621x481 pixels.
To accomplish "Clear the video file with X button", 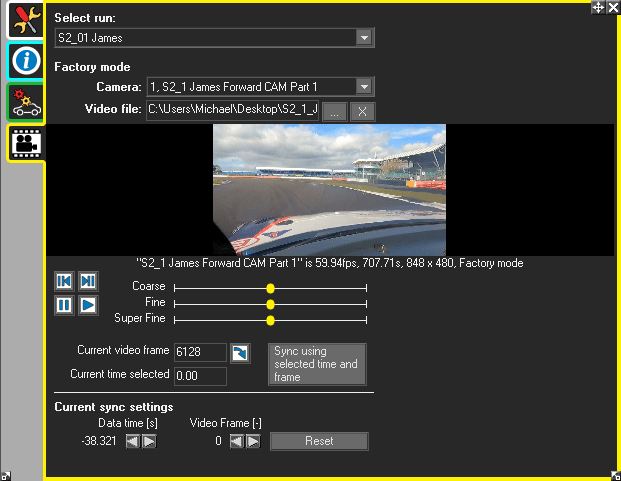I will (x=363, y=110).
